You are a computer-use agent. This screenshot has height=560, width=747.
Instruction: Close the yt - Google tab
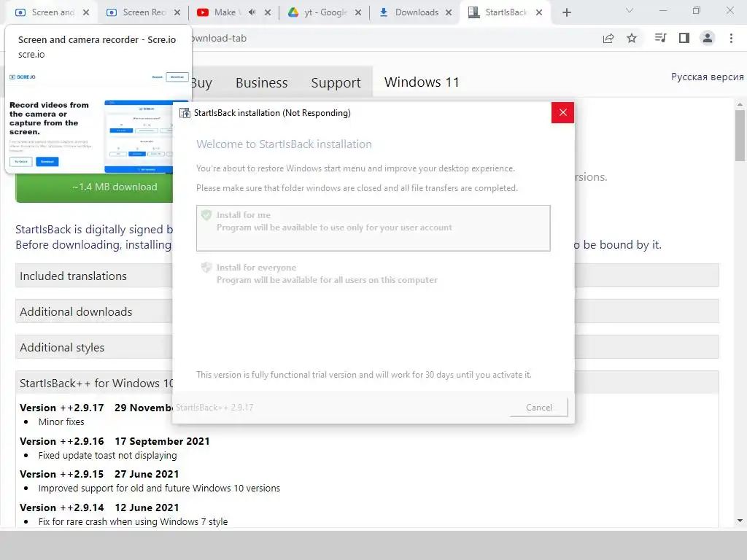[358, 12]
